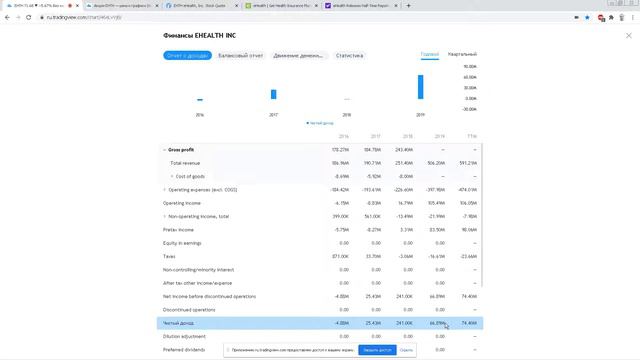
Task: Click the red extension icon in the browser toolbar
Action: 601,18
